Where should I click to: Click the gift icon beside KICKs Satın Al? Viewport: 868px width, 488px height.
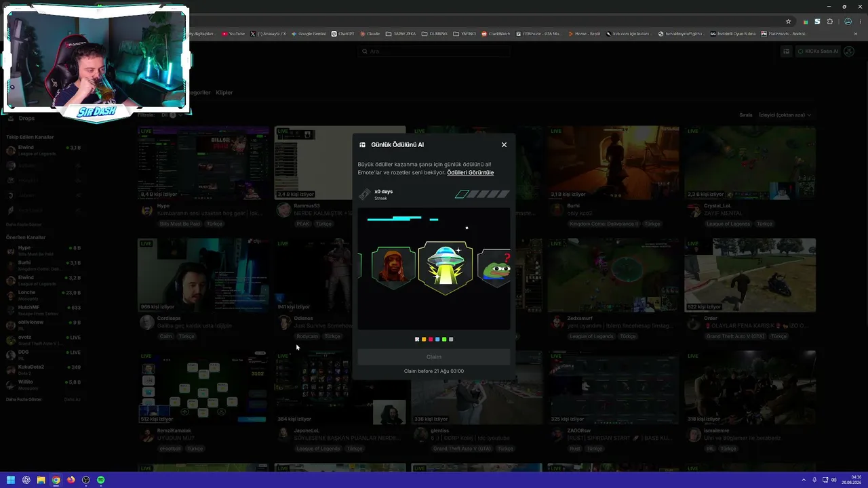pos(787,52)
